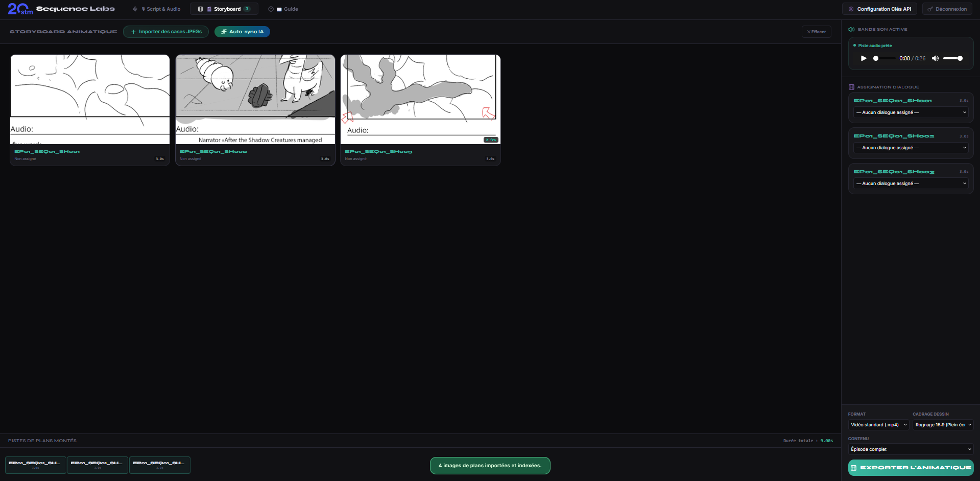Viewport: 980px width, 481px height.
Task: Open dialogue dropdown for EP01_SEQ01_SH002
Action: tap(911, 148)
